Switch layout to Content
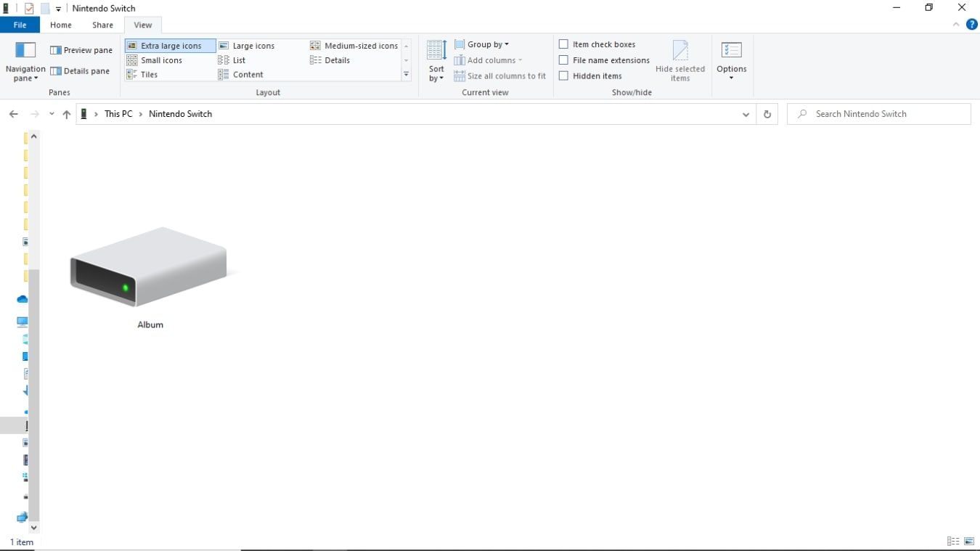The width and height of the screenshot is (980, 551). point(241,75)
